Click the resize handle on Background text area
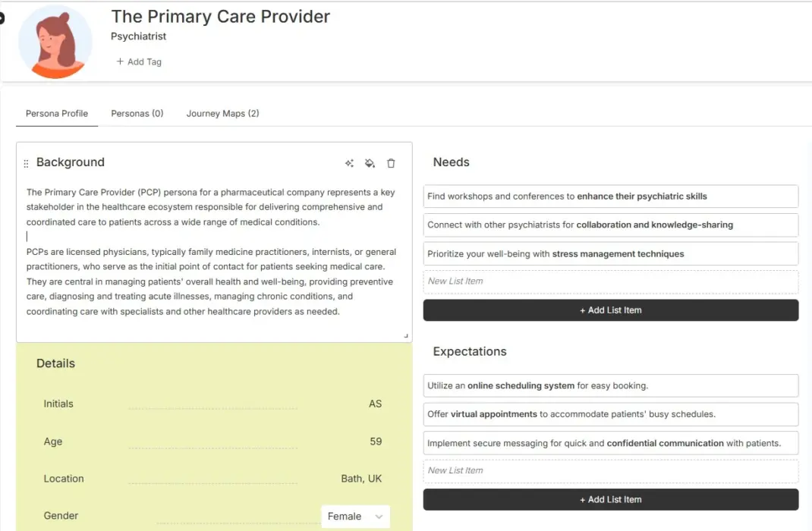The height and width of the screenshot is (531, 812). point(404,334)
